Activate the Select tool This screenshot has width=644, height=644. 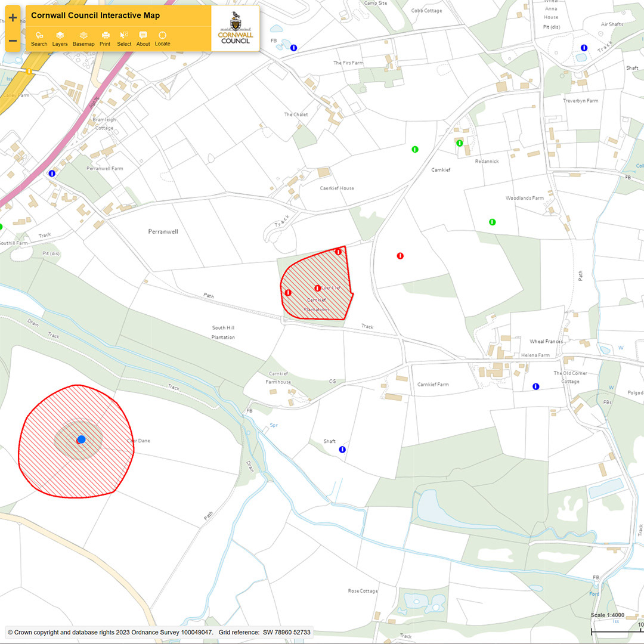(124, 39)
